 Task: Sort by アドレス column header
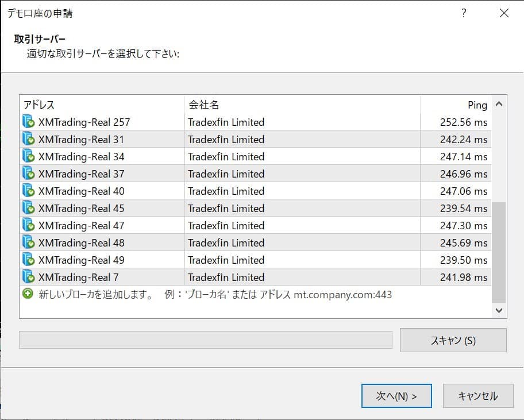coord(102,105)
